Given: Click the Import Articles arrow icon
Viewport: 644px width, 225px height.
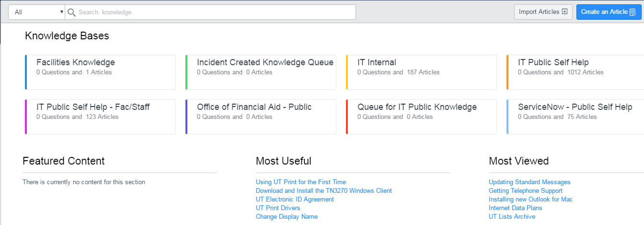Looking at the screenshot, I should coord(564,12).
